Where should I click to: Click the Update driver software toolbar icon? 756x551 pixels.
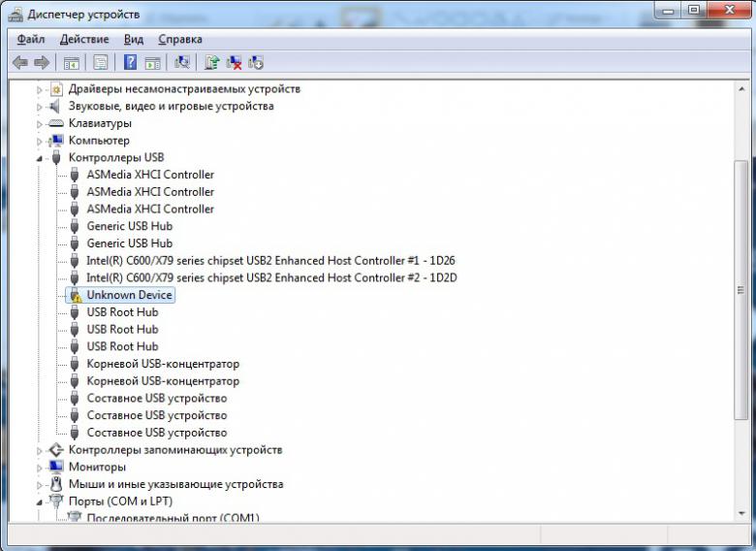(211, 62)
